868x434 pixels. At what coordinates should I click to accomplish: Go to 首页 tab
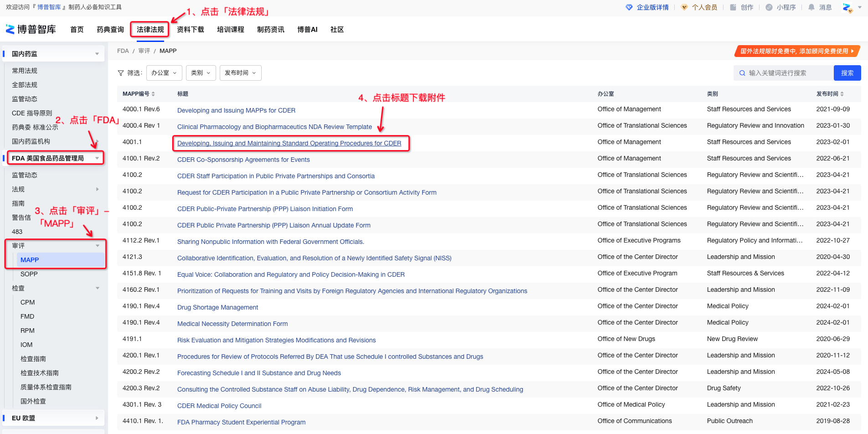[77, 30]
